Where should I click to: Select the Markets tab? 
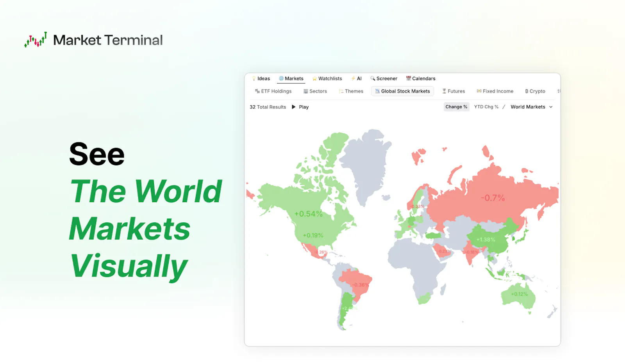[291, 78]
